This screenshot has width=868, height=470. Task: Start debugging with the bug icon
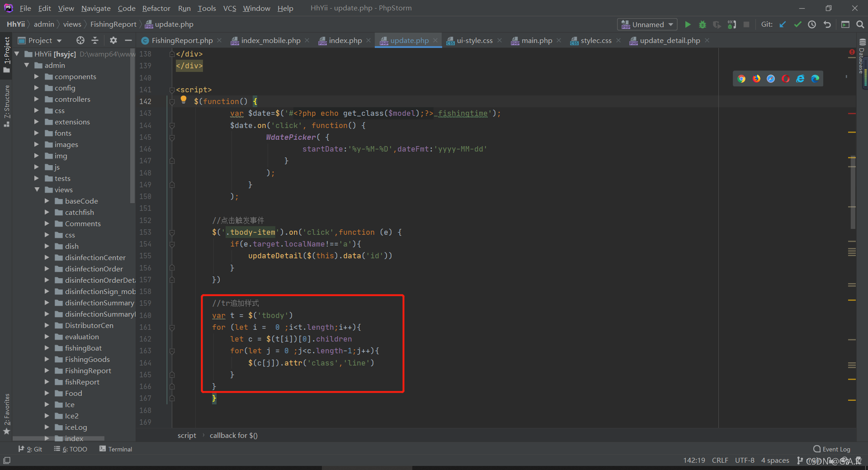702,24
